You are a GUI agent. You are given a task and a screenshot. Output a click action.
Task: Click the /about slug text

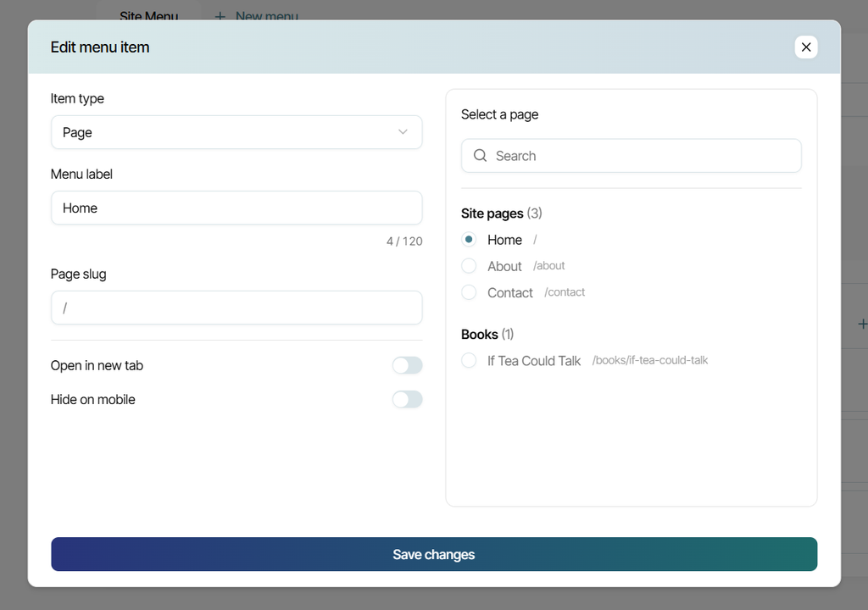click(548, 266)
